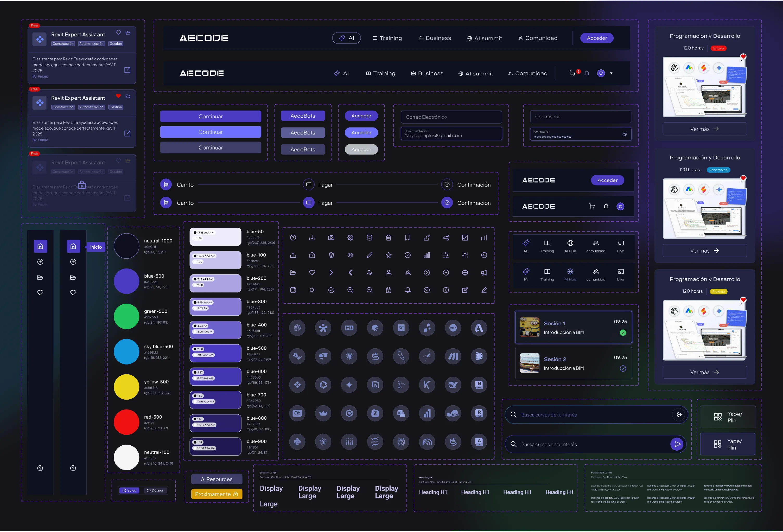Select the green-500 color circle
The image size is (783, 532).
[126, 316]
